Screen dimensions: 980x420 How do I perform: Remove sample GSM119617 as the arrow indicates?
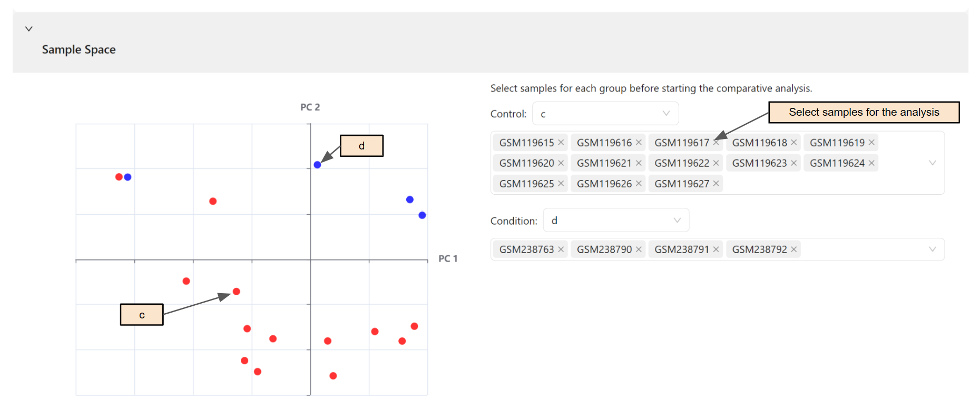click(x=716, y=142)
